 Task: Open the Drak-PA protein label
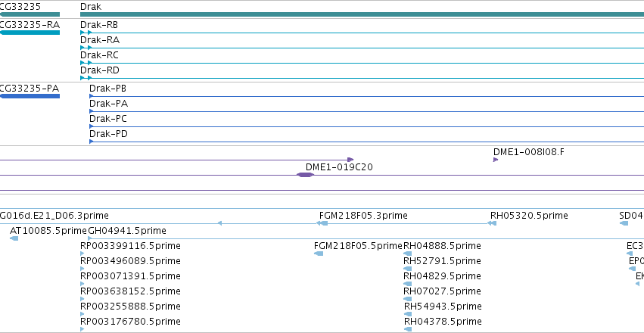(x=108, y=104)
